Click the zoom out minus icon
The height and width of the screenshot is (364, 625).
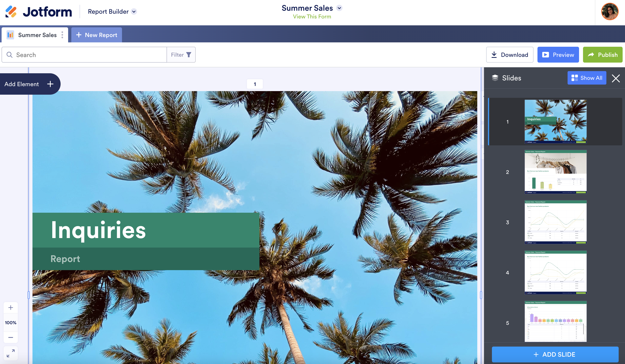(11, 337)
